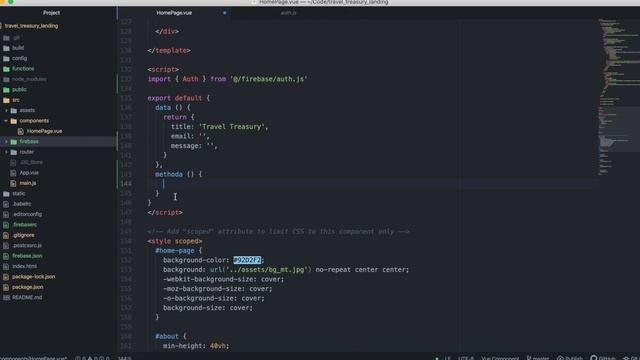This screenshot has width=640, height=360.
Task: Click line number 150 in the gutter
Action: 126,241
